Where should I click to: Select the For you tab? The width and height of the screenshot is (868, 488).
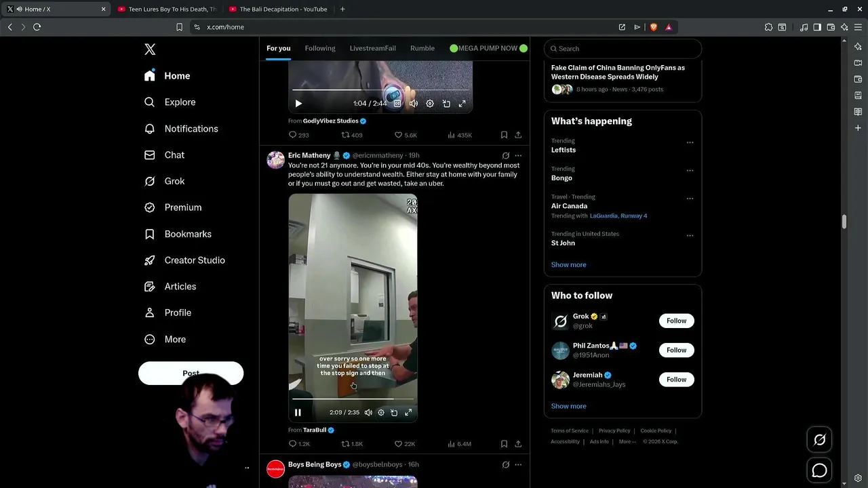point(278,48)
